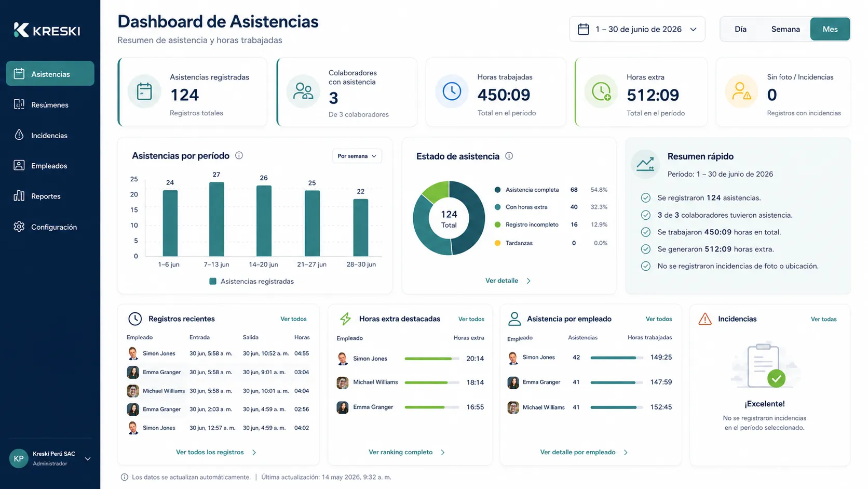868x489 pixels.
Task: Click the Colaboradores con asistencia people icon
Action: (303, 91)
